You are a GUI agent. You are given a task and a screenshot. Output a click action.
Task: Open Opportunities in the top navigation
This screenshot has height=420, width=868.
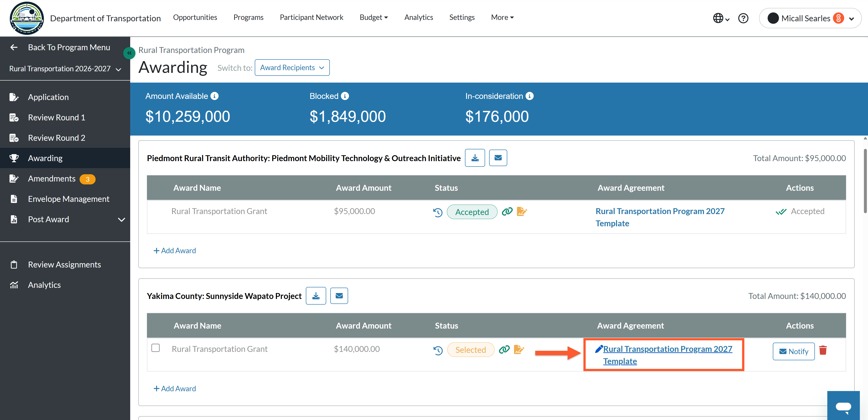(x=195, y=17)
